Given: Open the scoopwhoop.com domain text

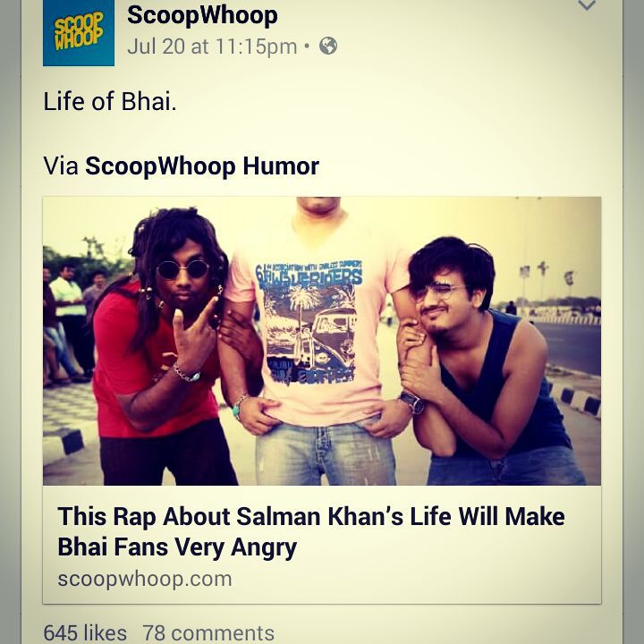Looking at the screenshot, I should 145,579.
